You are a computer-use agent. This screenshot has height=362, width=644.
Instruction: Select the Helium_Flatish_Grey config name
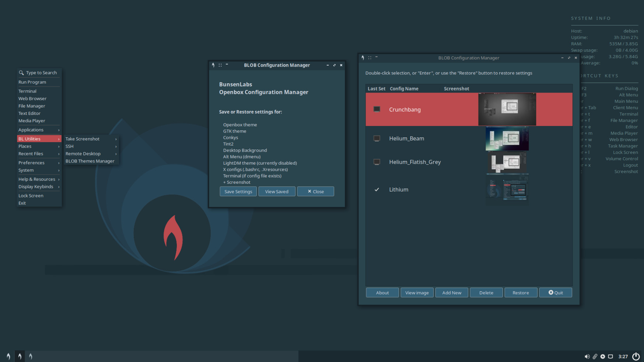click(x=415, y=162)
